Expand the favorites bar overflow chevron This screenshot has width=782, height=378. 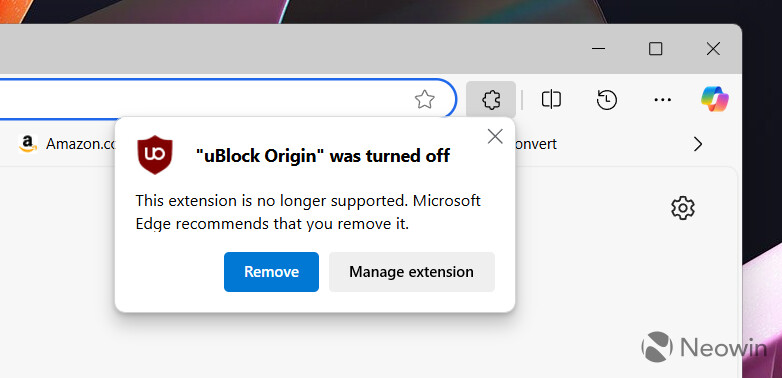click(x=698, y=145)
